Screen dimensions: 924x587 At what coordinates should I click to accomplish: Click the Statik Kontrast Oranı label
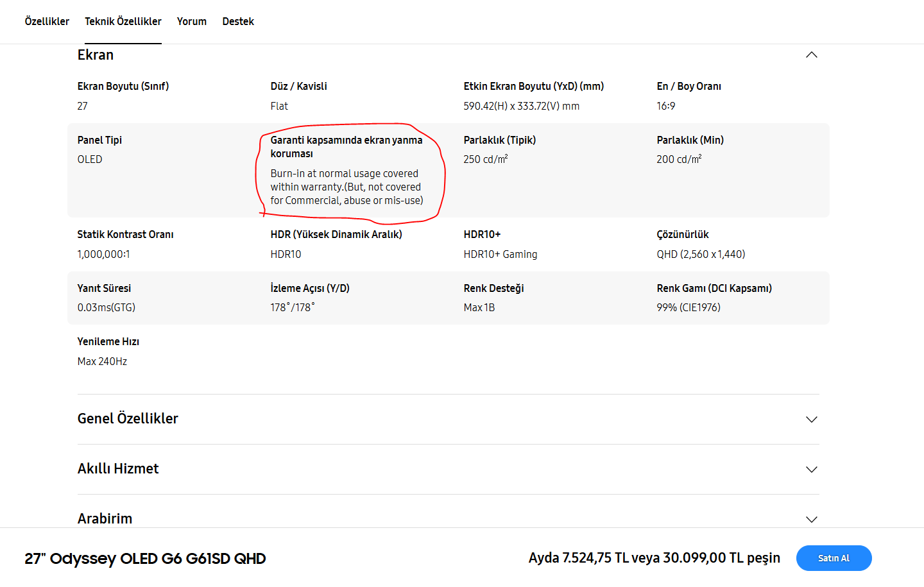(x=126, y=234)
